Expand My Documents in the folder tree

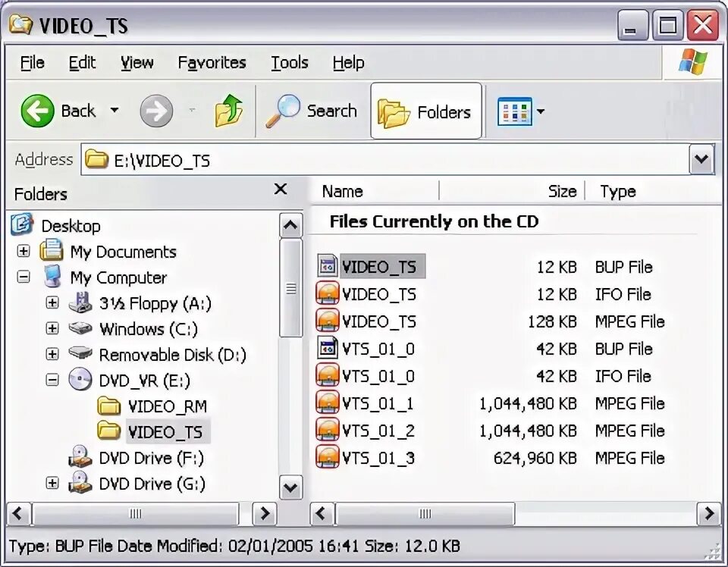(22, 251)
